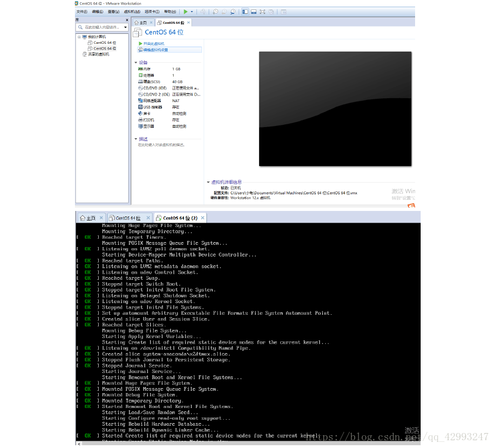This screenshot has height=448, width=495.
Task: Click the CD/DVD 2 (IDE) disc icon
Action: (140, 94)
